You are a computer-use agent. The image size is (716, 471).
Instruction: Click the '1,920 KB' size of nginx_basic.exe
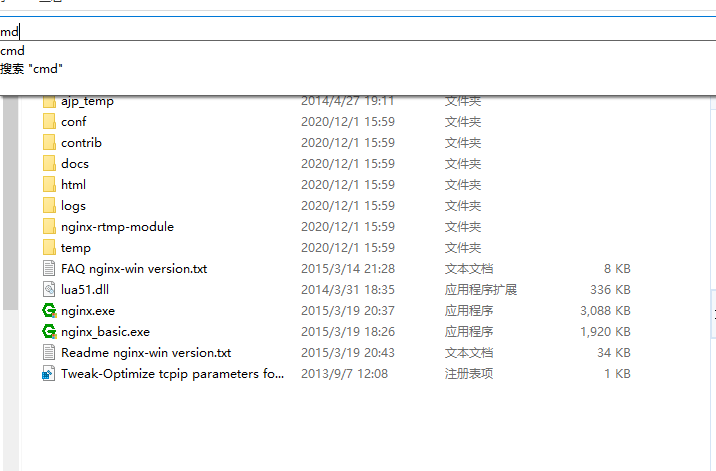[x=605, y=332]
